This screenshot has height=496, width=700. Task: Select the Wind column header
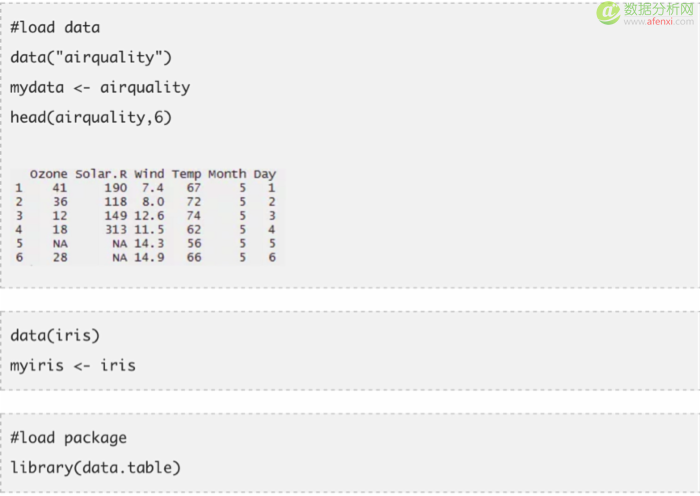149,174
